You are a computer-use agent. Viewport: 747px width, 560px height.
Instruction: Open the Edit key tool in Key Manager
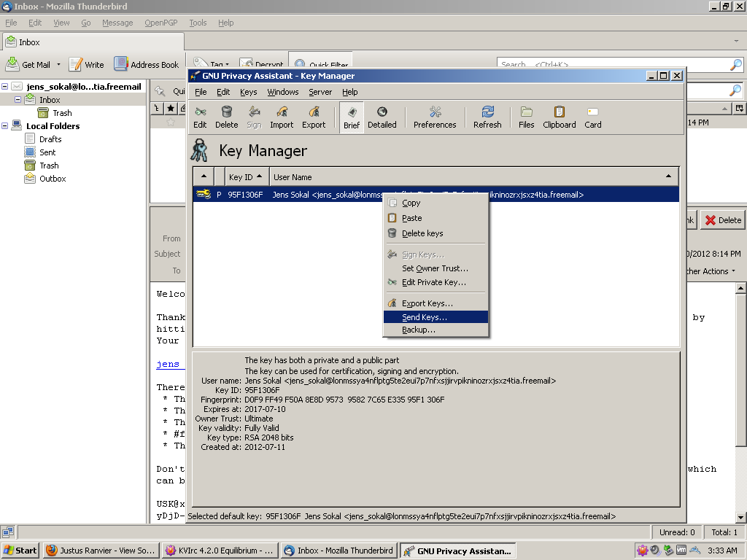(200, 117)
